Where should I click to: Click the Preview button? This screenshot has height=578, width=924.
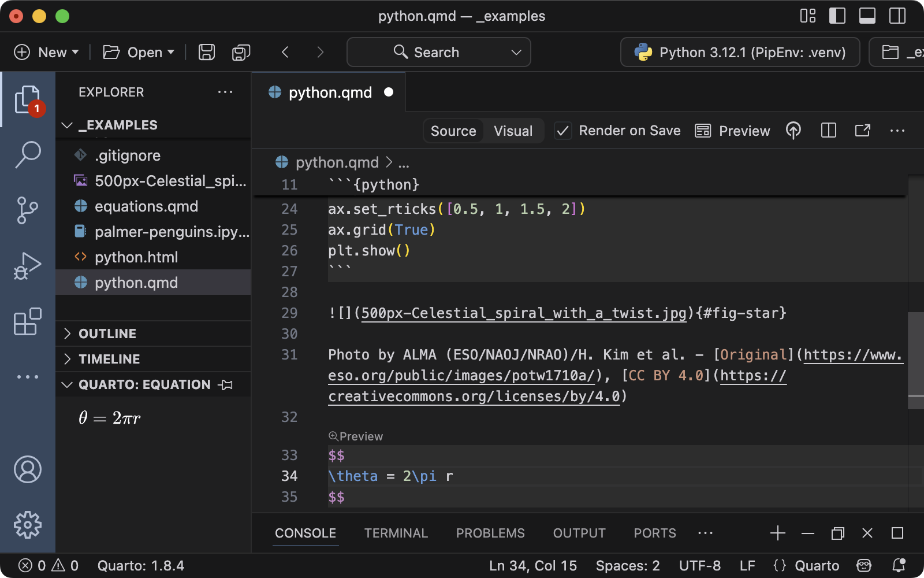coord(732,131)
